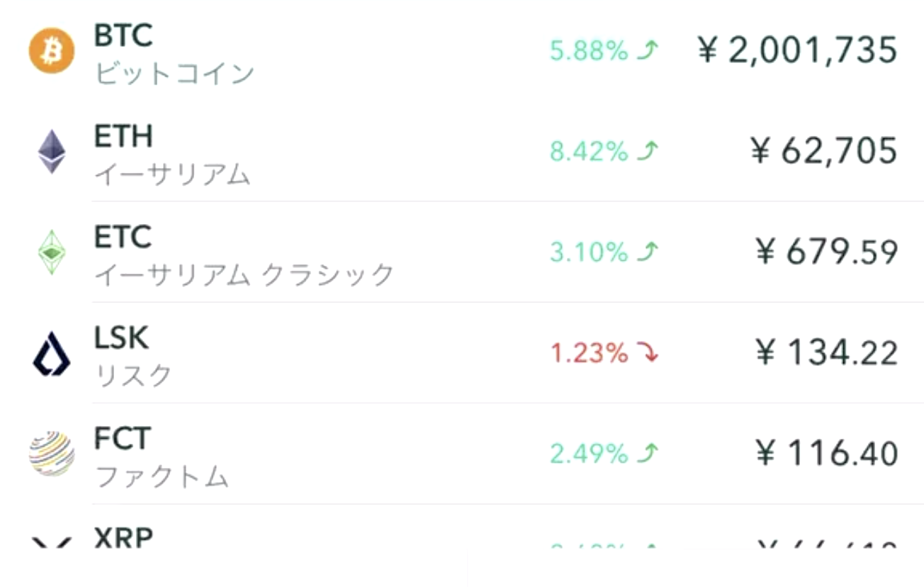Open the ファクトム coin name
Viewport: 924px width, 587px height.
(162, 476)
